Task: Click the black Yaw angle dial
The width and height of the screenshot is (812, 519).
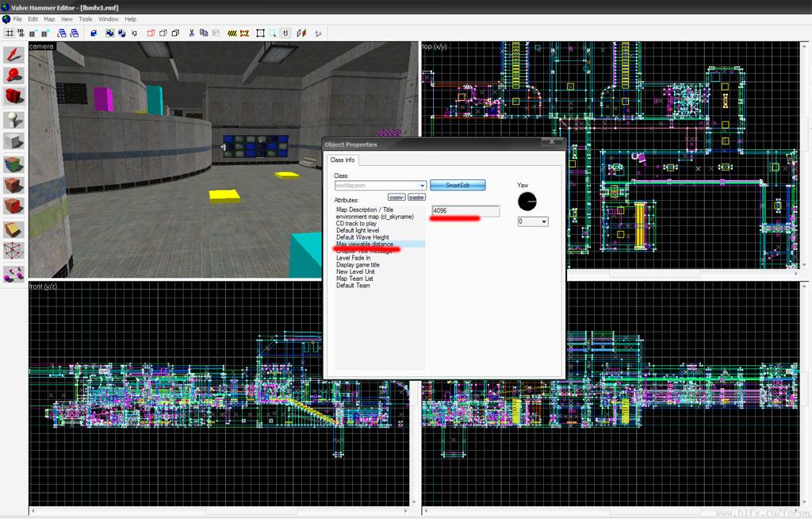Action: coord(527,202)
